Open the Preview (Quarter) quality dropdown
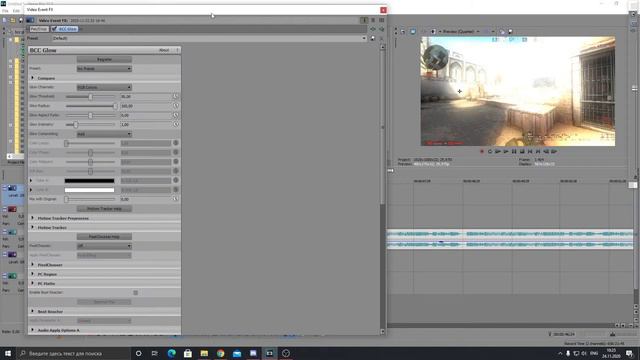The image size is (640, 360). [461, 31]
